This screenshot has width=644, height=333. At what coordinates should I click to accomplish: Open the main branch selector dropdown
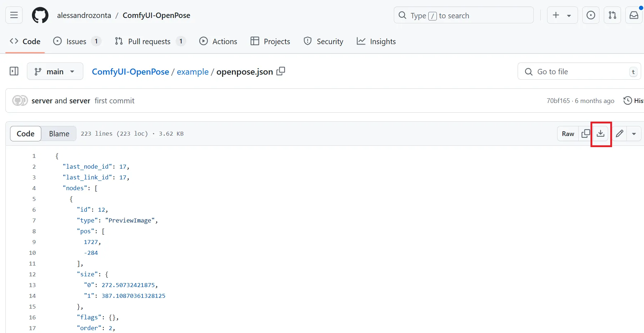coord(55,71)
